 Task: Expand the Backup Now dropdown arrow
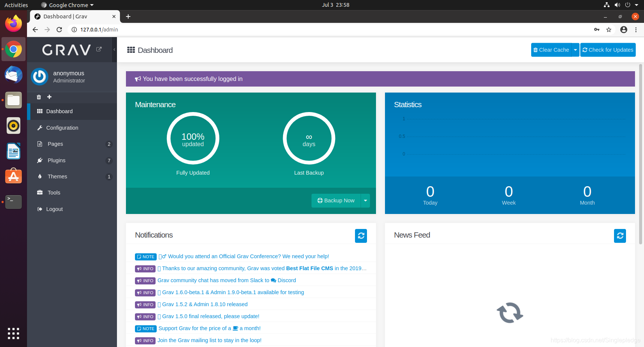pyautogui.click(x=365, y=200)
